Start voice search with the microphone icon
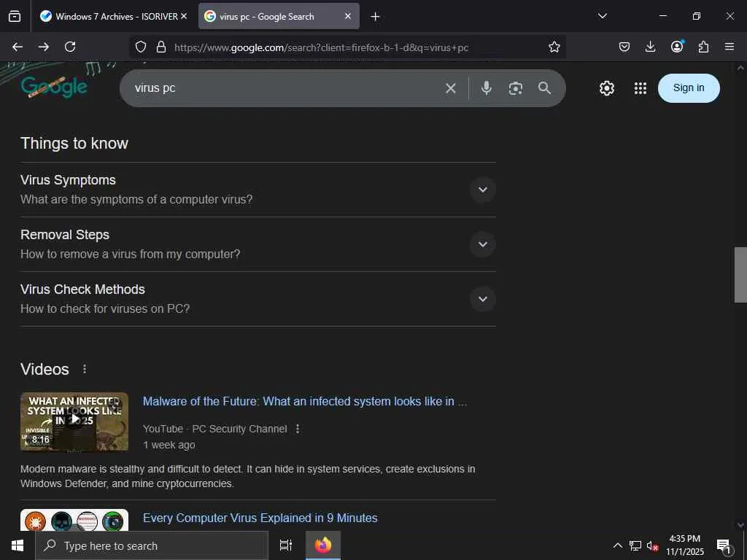Screen dimensions: 747x560 pos(486,88)
